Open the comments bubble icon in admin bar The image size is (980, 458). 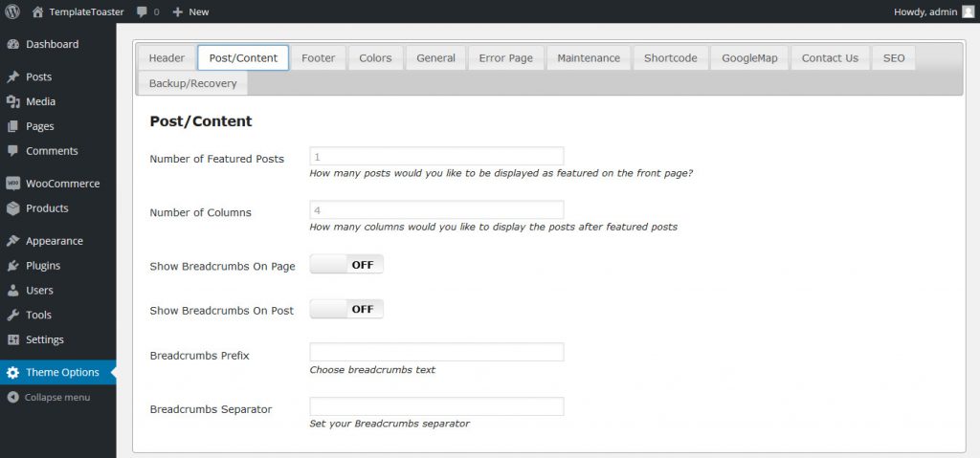[143, 12]
